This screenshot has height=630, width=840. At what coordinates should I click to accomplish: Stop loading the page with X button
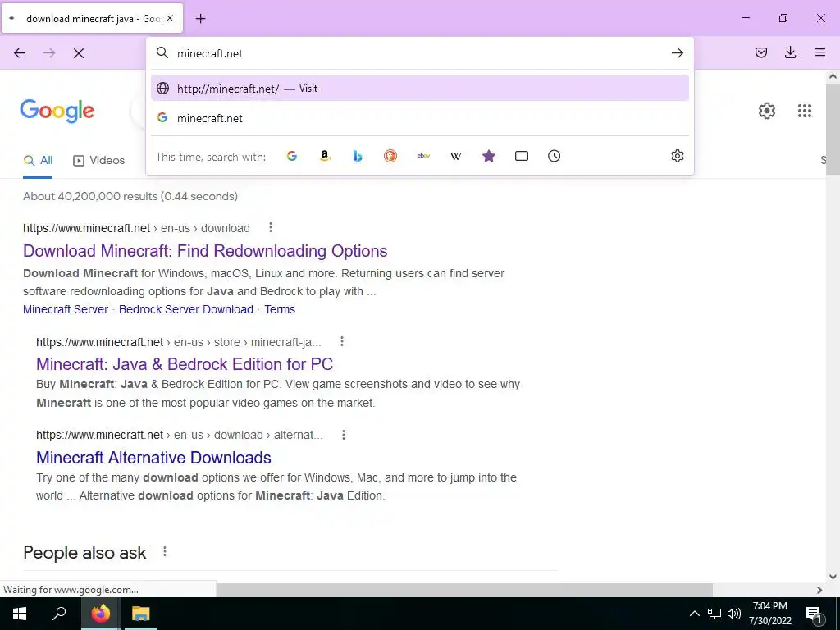click(79, 53)
